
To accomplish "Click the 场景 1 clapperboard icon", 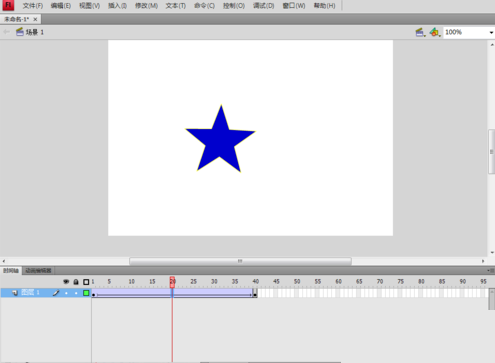I will pos(20,32).
